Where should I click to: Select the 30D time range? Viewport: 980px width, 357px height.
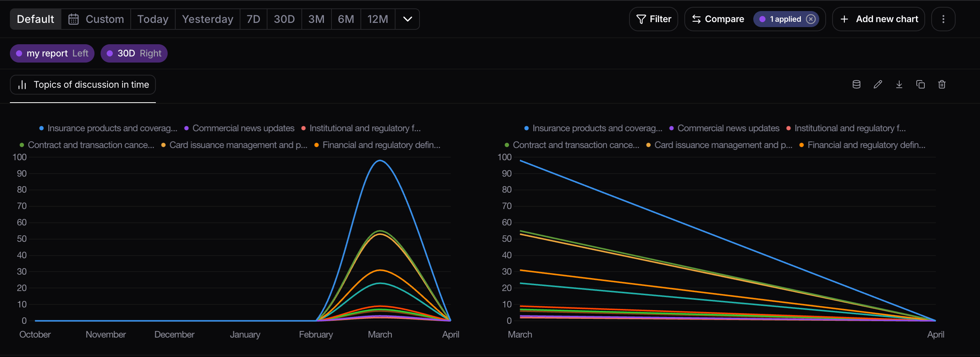click(x=284, y=19)
